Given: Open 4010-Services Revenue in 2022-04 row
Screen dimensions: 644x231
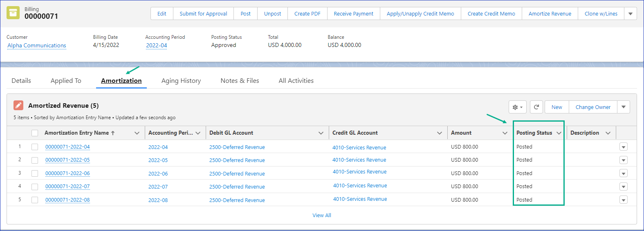Looking at the screenshot, I should [359, 147].
